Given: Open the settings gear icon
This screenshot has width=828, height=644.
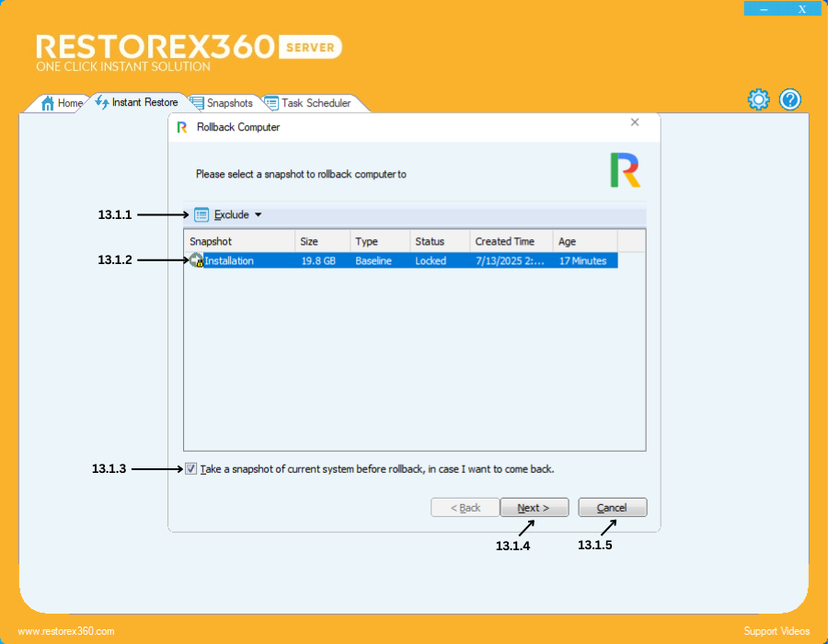Looking at the screenshot, I should coord(758,99).
